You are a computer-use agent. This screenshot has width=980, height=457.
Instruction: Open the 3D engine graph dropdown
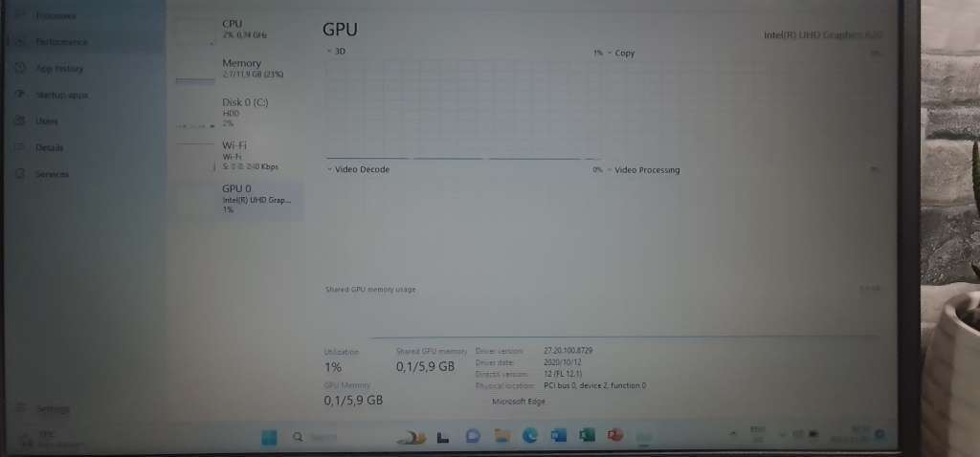335,52
